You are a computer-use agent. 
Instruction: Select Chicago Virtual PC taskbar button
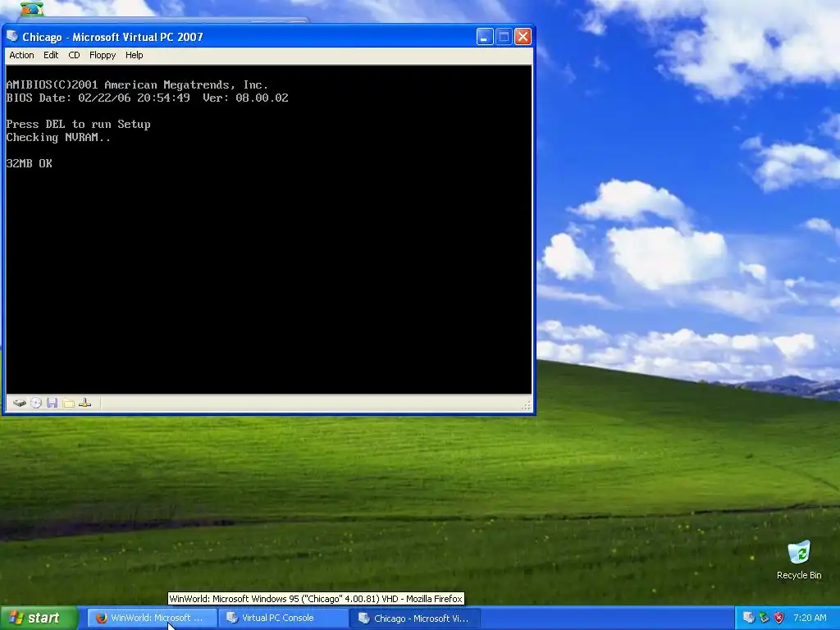(x=414, y=619)
